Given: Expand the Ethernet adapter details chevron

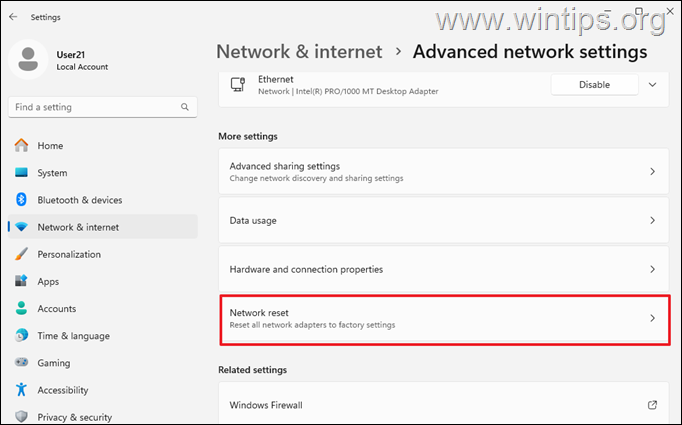Looking at the screenshot, I should tap(652, 85).
